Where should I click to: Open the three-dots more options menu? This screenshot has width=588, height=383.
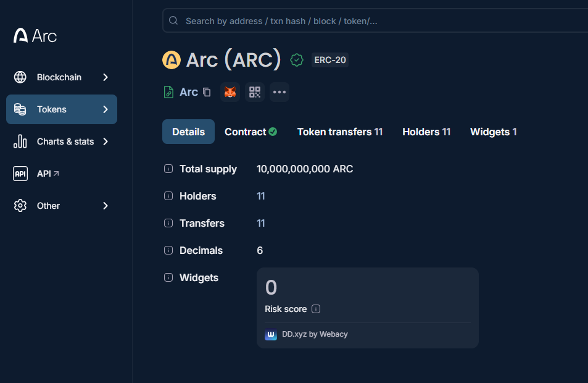280,92
